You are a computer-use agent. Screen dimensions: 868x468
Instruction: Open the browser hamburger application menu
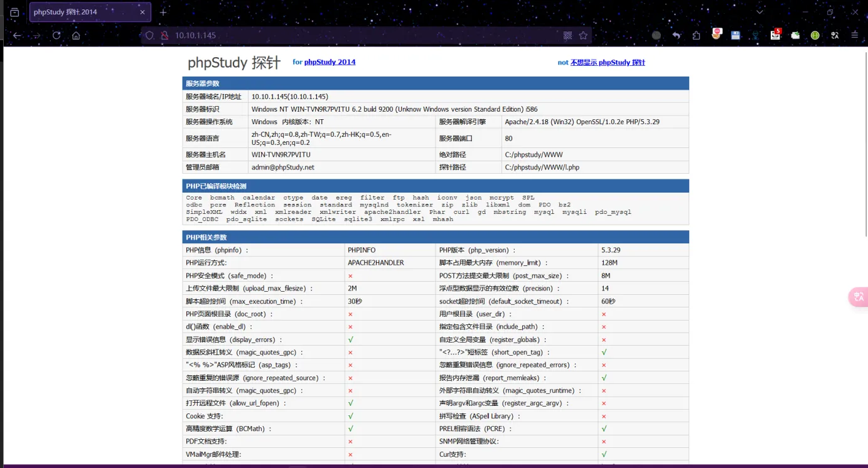coord(854,36)
